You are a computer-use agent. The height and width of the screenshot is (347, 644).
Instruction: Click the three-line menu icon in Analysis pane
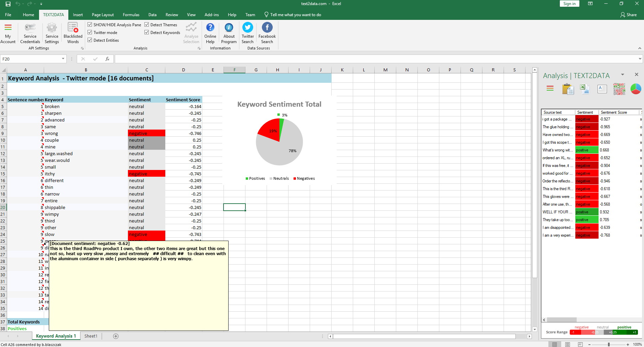click(x=550, y=89)
